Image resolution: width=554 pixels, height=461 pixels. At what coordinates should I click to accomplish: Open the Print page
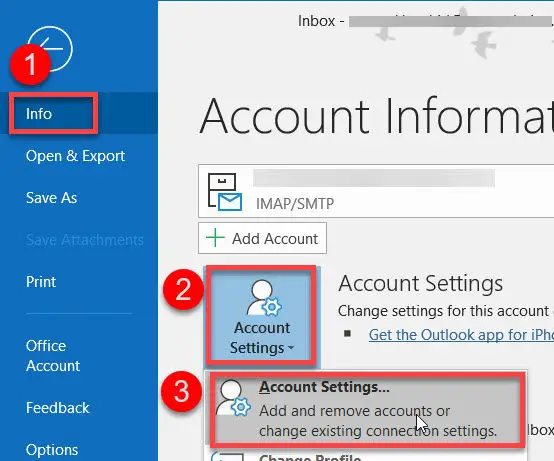click(x=41, y=282)
